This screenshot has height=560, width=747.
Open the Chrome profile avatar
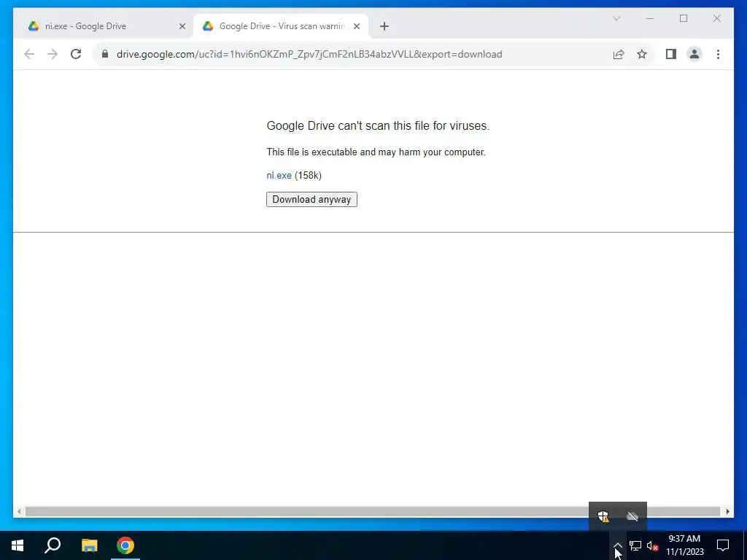(694, 54)
